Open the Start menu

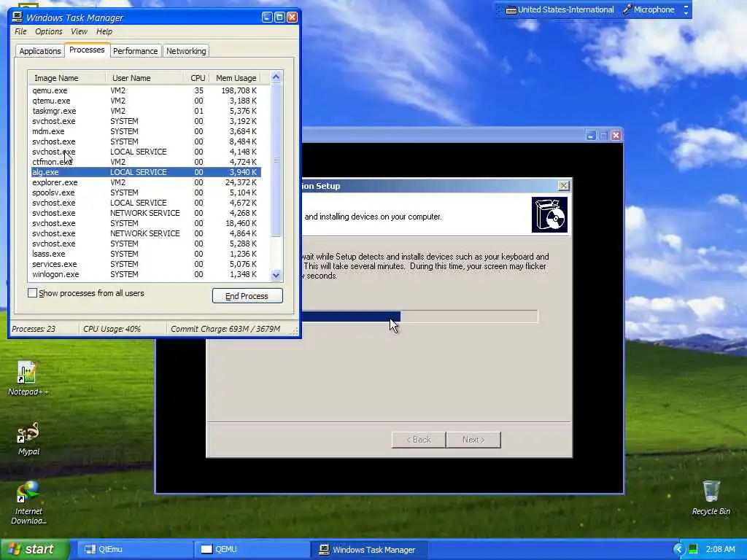(x=35, y=549)
